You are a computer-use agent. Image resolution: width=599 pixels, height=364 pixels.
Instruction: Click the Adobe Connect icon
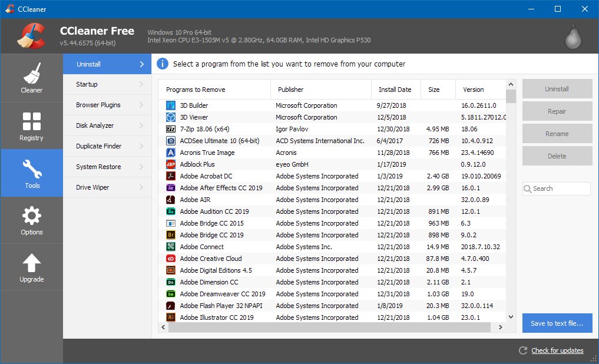coord(171,247)
